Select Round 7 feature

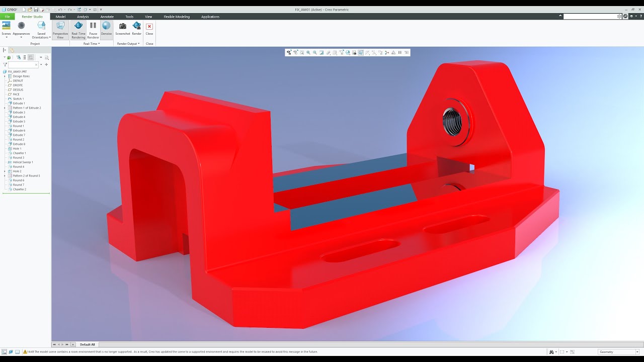pos(18,185)
